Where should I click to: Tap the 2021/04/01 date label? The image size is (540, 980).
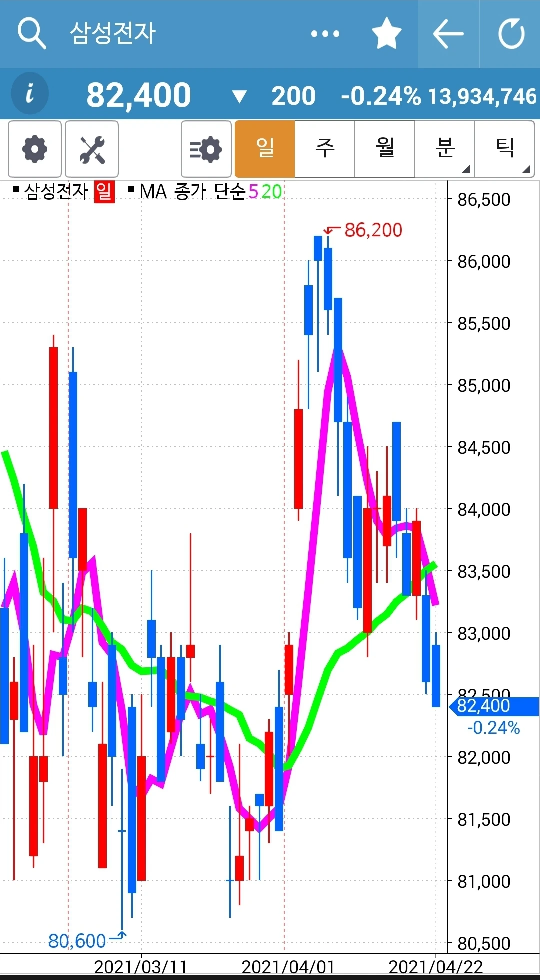pyautogui.click(x=288, y=967)
